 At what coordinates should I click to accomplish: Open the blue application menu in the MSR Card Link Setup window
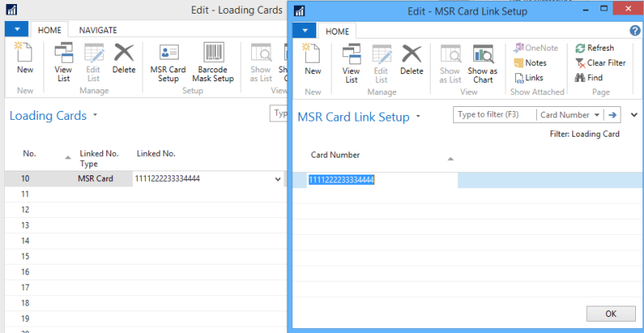[x=304, y=31]
